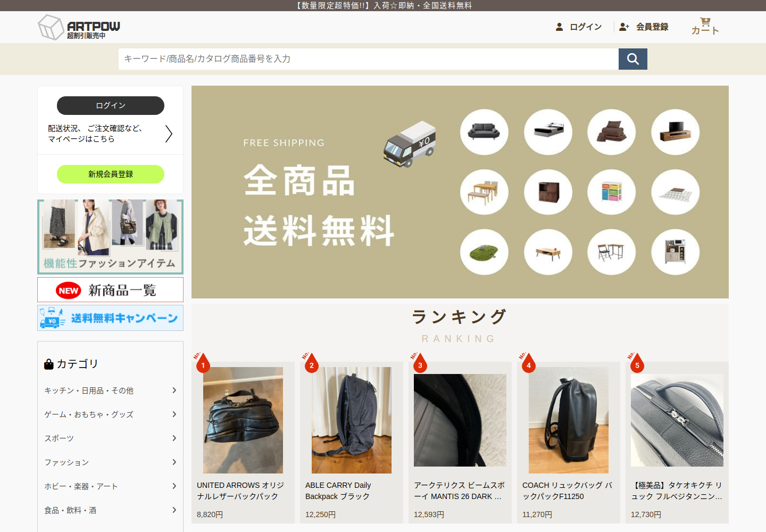The height and width of the screenshot is (532, 766).
Task: Click the Arc'teryx MANTIS product photo
Action: tap(460, 420)
